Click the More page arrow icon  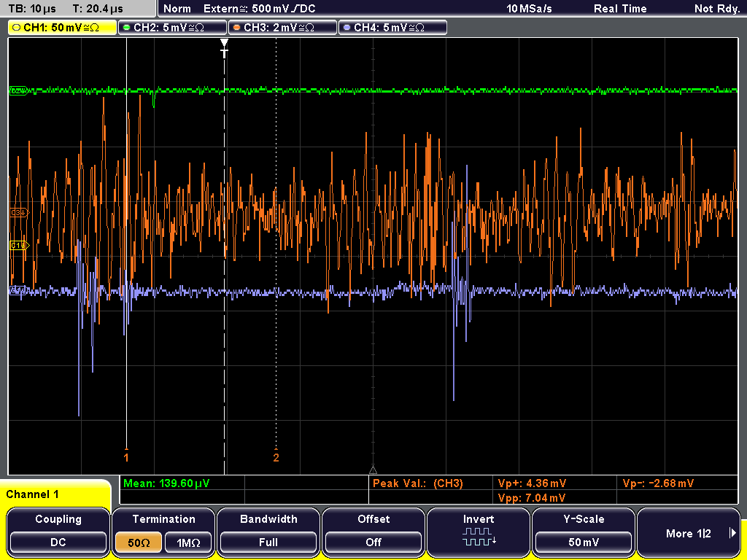click(x=732, y=533)
